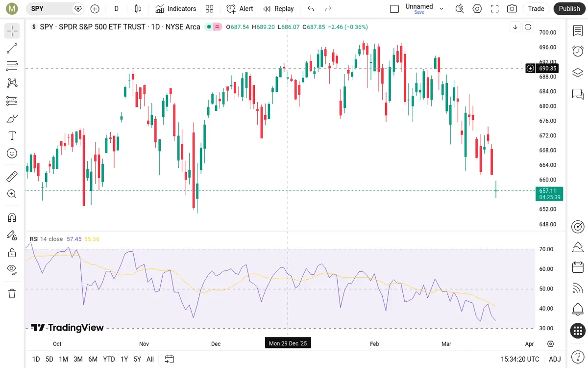Click the SPY symbol search field
Viewport: 588px width, 368px height.
pyautogui.click(x=55, y=8)
